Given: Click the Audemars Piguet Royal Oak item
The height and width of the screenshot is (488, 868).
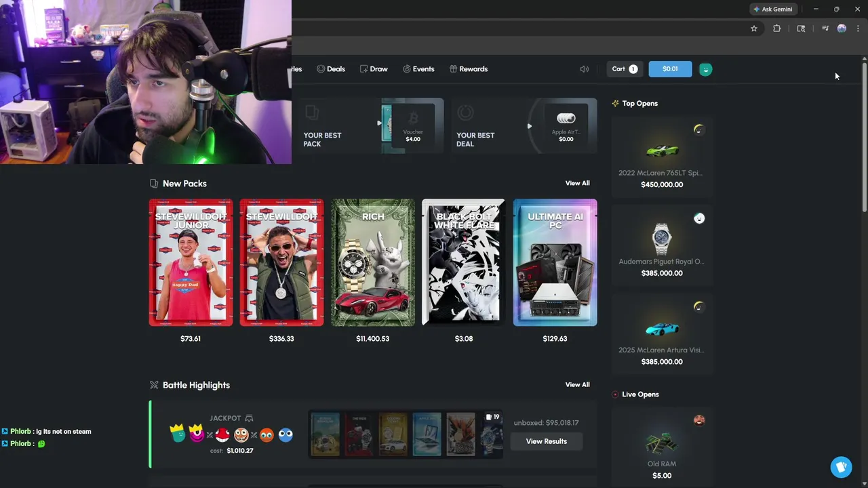Looking at the screenshot, I should [x=662, y=245].
